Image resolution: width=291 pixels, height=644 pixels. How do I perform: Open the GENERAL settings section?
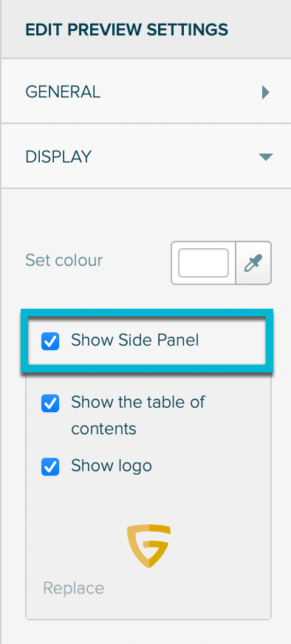coord(145,91)
